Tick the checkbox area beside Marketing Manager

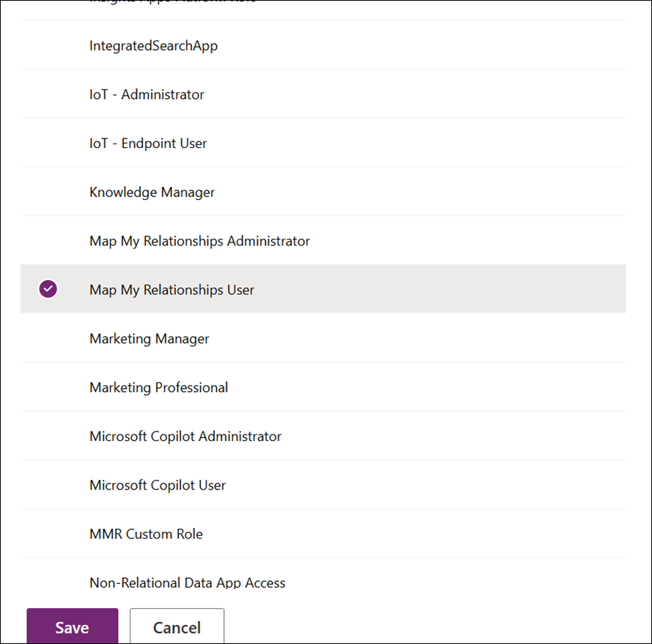click(48, 338)
